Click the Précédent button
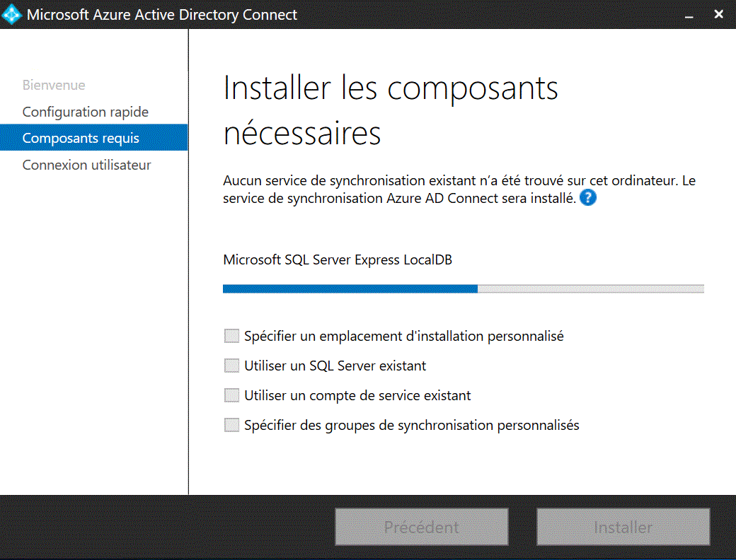736x560 pixels. tap(422, 527)
